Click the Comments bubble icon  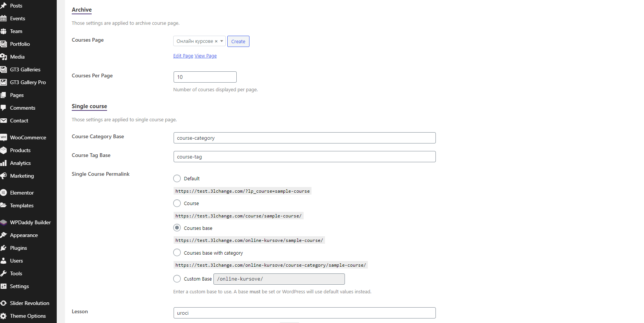pos(3,108)
